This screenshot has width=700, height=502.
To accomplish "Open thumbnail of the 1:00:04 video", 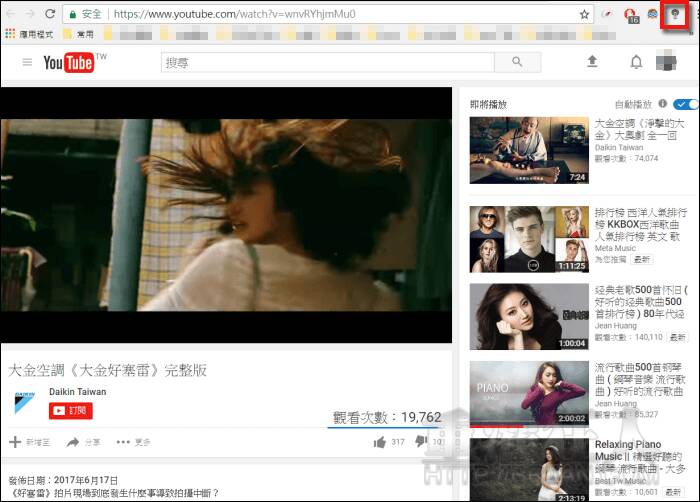I will [x=529, y=317].
